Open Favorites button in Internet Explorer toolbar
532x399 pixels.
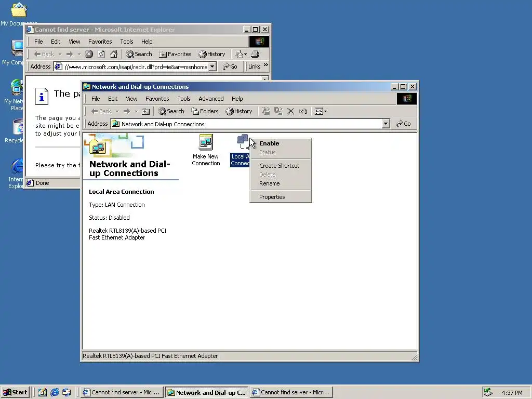pyautogui.click(x=176, y=54)
